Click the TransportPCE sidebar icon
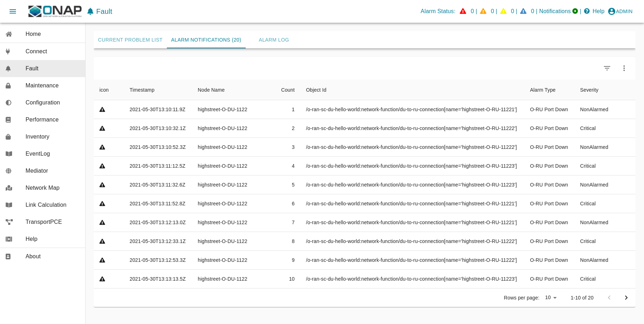This screenshot has width=644, height=324. (9, 222)
